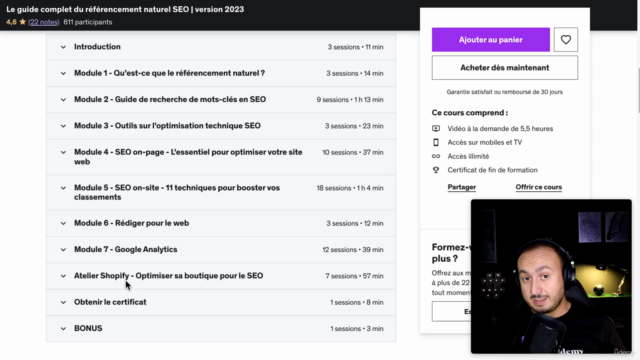This screenshot has height=360, width=640.
Task: Click 'Accès sur mobiles et TV' text
Action: (x=484, y=142)
